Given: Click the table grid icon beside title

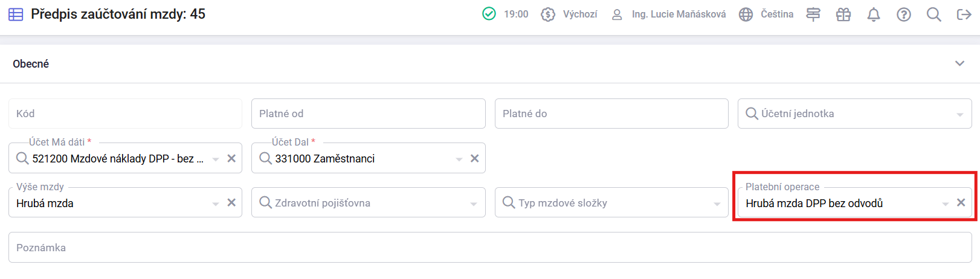Looking at the screenshot, I should tap(16, 14).
